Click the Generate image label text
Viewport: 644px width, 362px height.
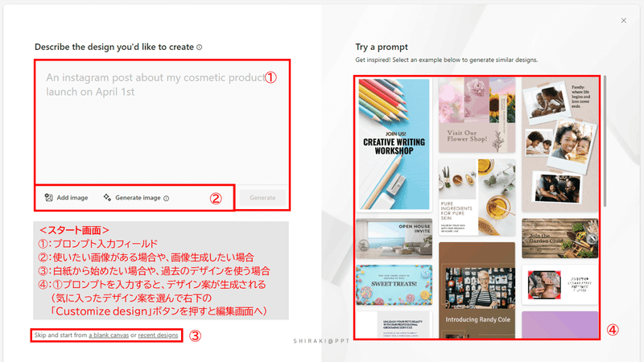coord(138,197)
